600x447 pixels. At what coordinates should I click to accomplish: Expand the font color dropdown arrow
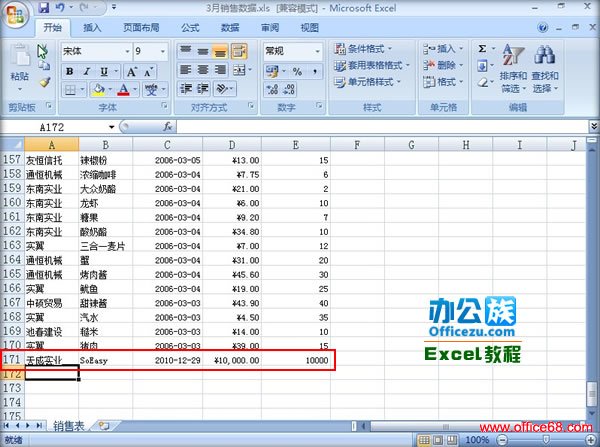coord(135,90)
